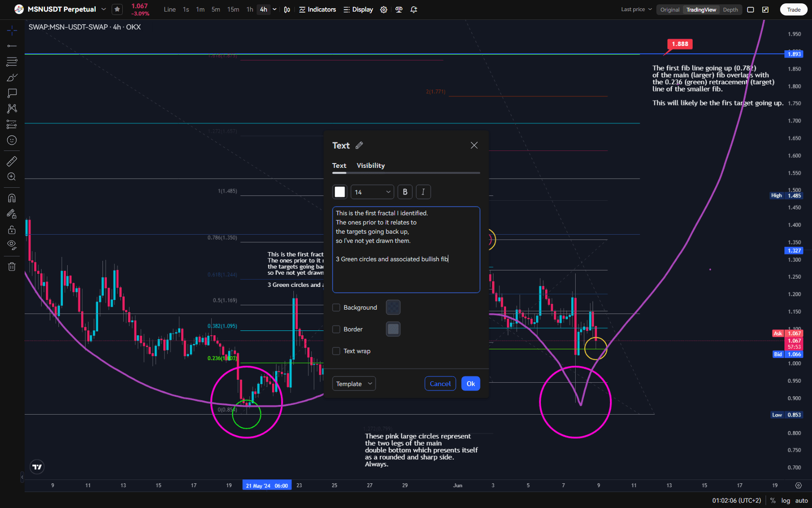Create a price alert
The image size is (812, 508).
[414, 10]
